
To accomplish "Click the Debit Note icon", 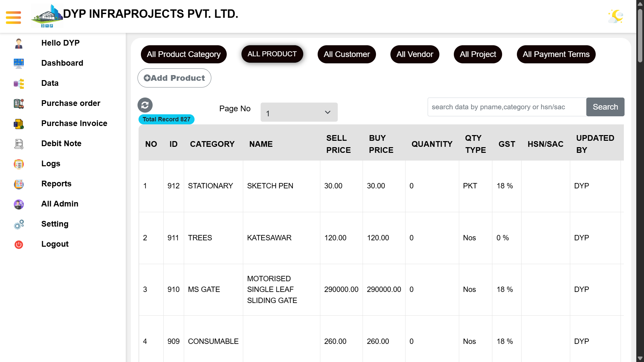I will coord(19,144).
